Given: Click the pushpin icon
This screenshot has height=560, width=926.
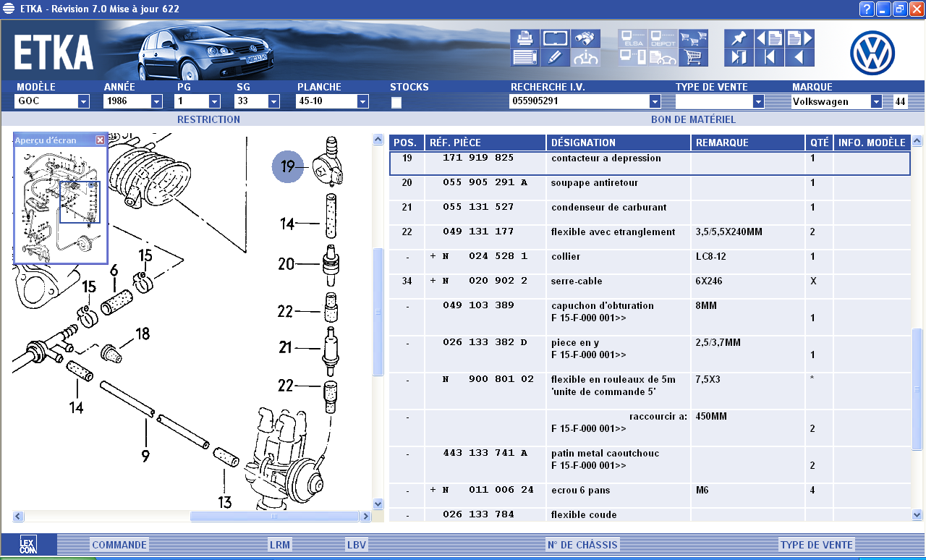Looking at the screenshot, I should pyautogui.click(x=739, y=38).
